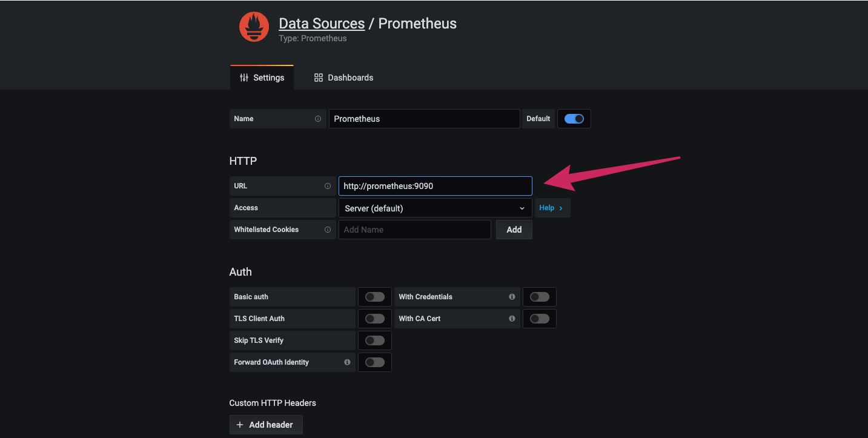
Task: Enable the With CA Cert toggle
Action: [x=540, y=319]
